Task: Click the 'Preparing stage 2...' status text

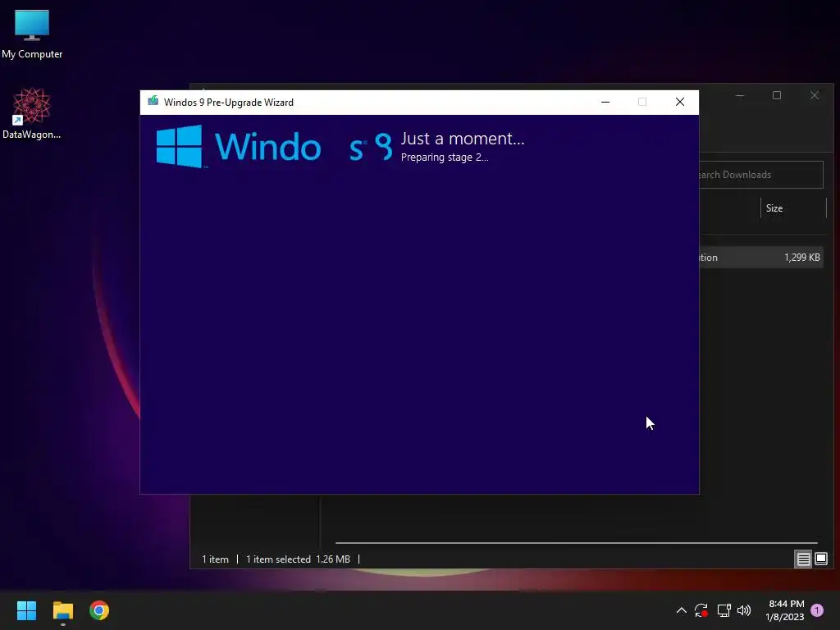Action: point(445,157)
